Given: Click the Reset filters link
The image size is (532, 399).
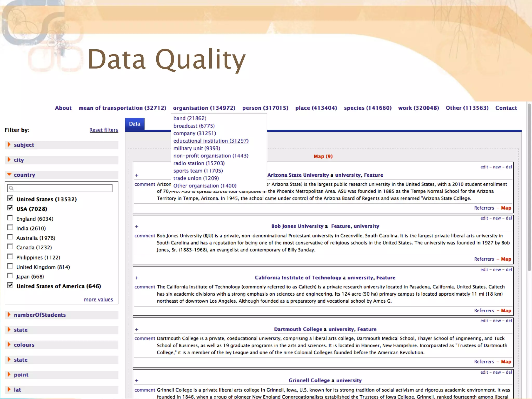Looking at the screenshot, I should [104, 130].
